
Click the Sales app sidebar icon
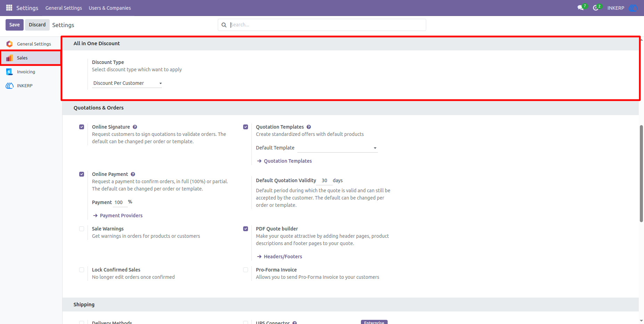point(9,58)
